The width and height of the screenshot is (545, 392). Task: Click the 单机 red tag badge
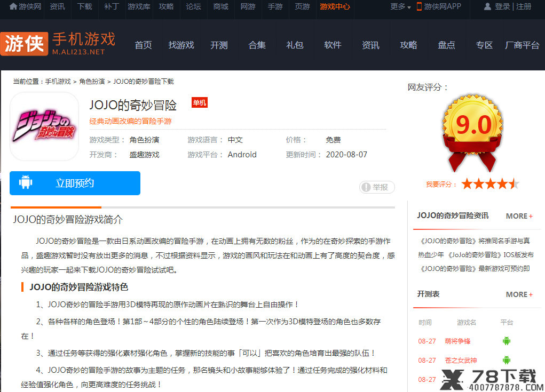(200, 102)
